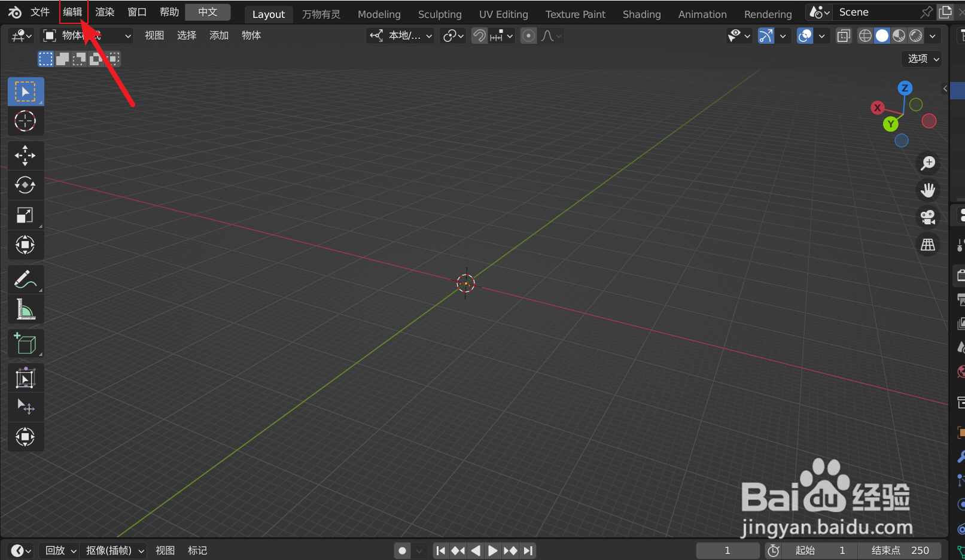The width and height of the screenshot is (965, 560).
Task: Open the 编辑 edit menu
Action: 73,12
